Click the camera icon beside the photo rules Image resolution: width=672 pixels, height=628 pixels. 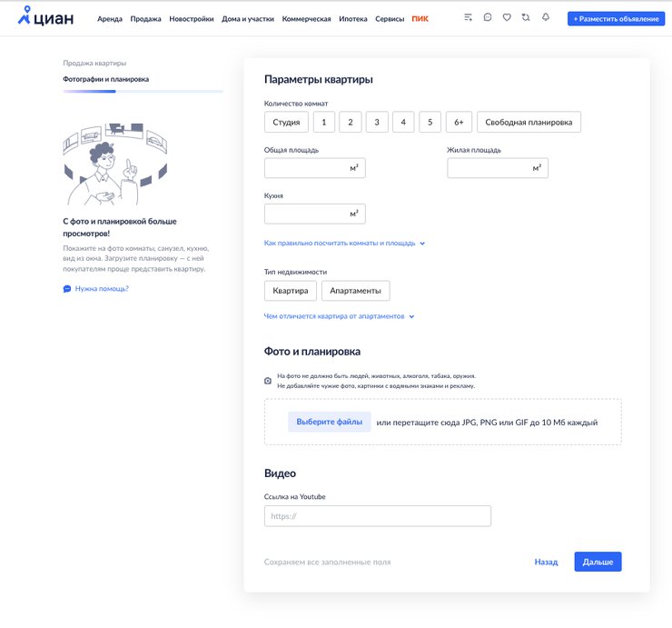coord(268,381)
